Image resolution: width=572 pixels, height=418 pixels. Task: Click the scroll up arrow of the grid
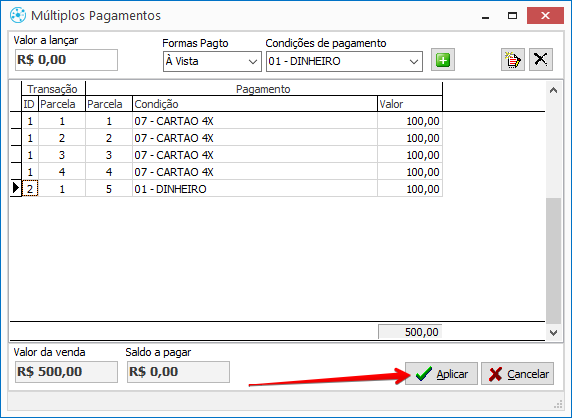[x=553, y=90]
